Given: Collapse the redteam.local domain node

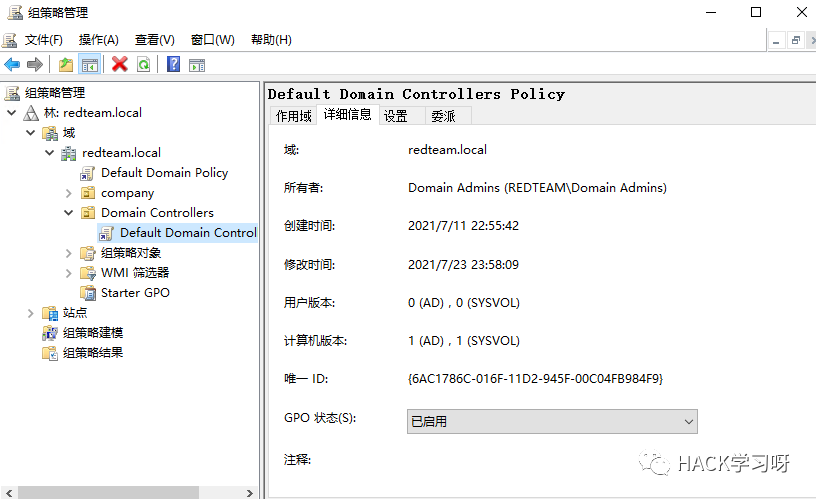Looking at the screenshot, I should point(49,153).
